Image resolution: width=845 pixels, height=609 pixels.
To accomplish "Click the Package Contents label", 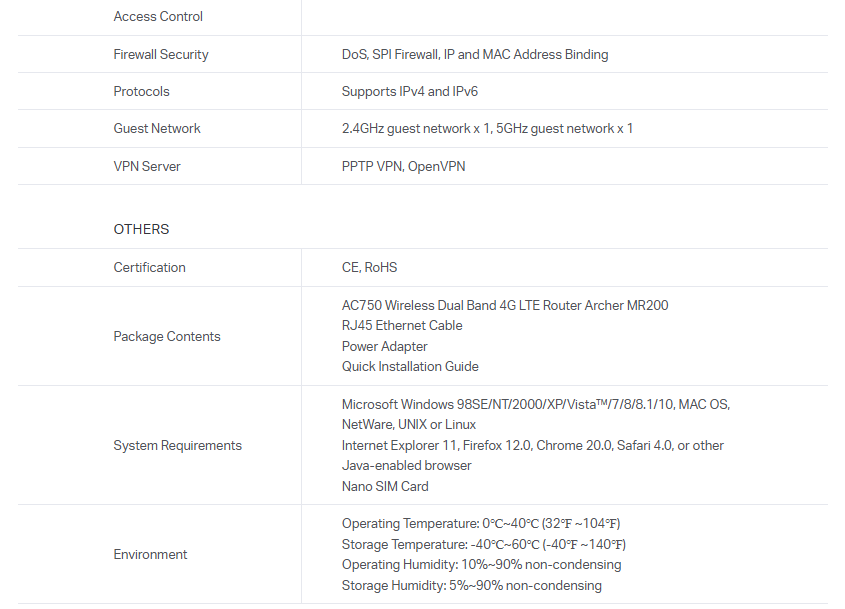I will [167, 336].
